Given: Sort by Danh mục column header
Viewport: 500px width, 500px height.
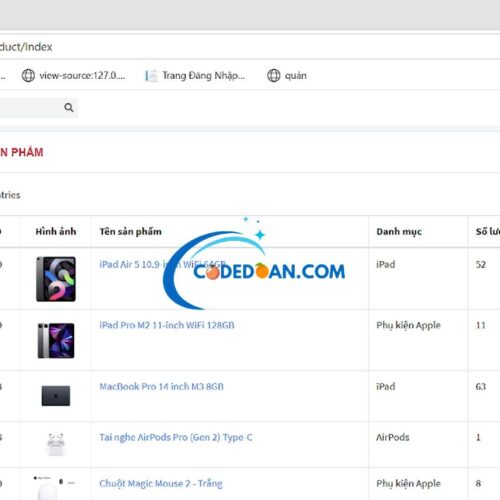Looking at the screenshot, I should 399,231.
